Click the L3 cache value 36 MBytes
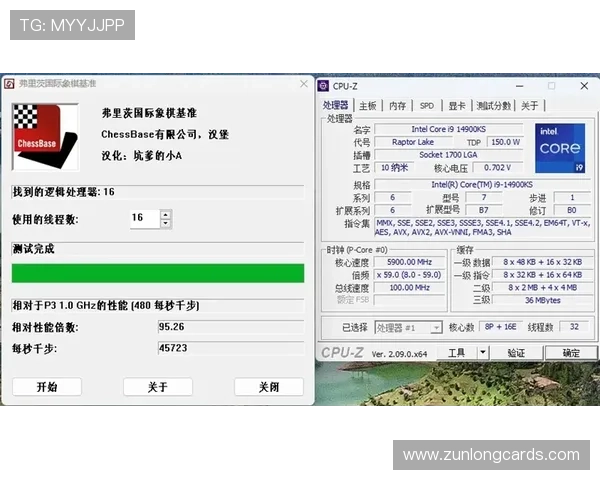This screenshot has height=480, width=600. coord(543,300)
